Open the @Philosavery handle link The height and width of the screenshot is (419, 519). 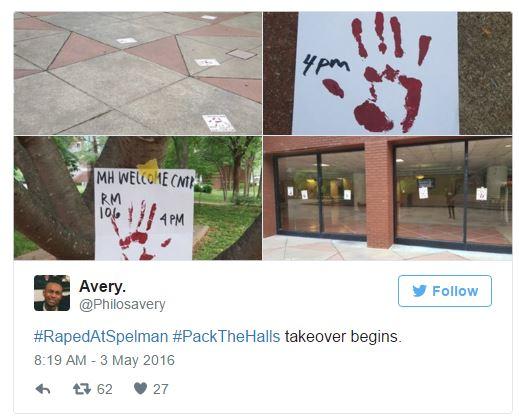[x=122, y=305]
